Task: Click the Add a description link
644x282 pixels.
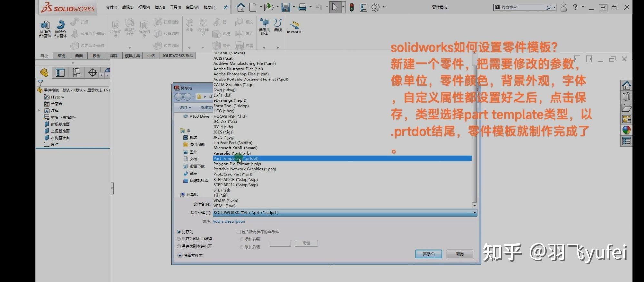Action: point(229,221)
